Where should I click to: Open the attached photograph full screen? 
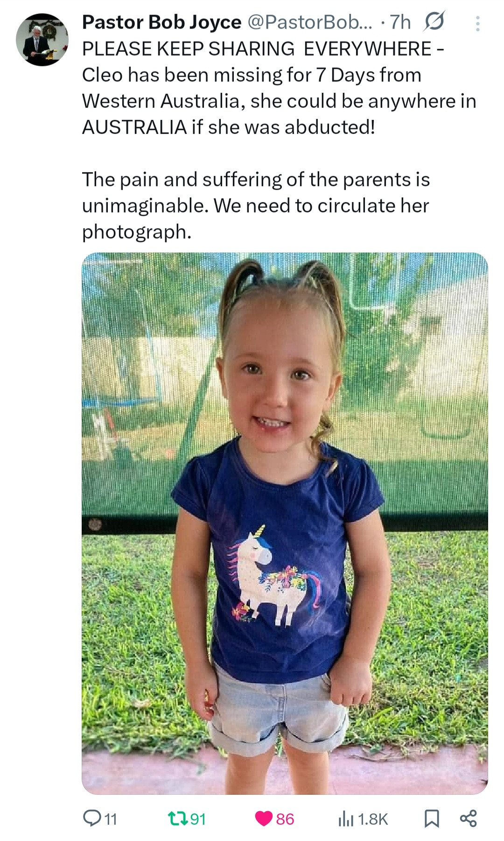tap(285, 523)
